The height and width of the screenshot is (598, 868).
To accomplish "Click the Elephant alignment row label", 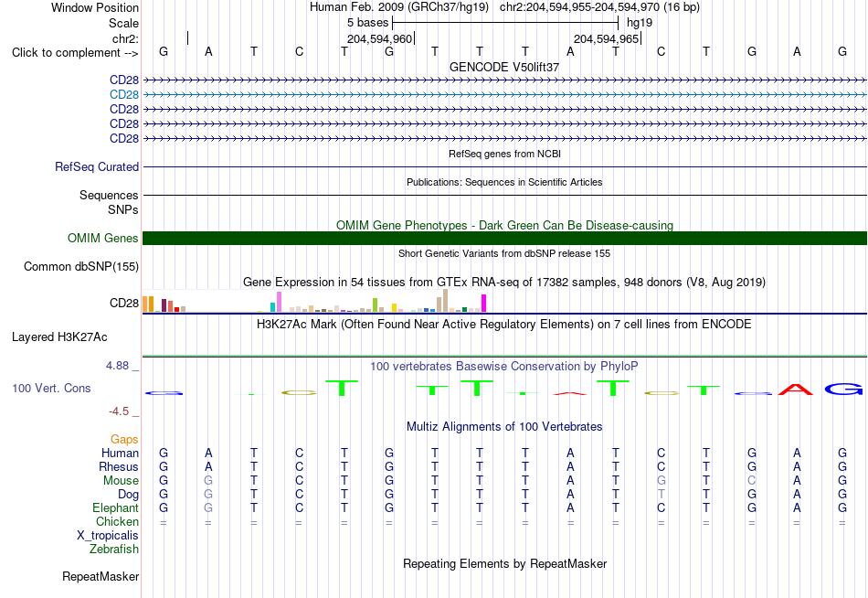I will point(115,508).
